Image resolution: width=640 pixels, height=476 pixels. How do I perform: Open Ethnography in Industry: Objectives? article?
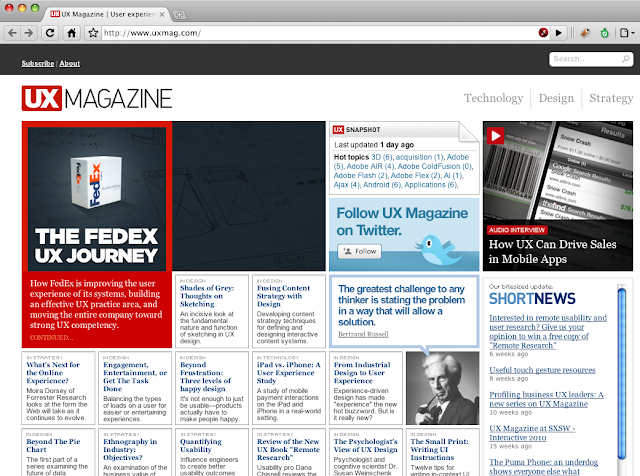[x=130, y=449]
